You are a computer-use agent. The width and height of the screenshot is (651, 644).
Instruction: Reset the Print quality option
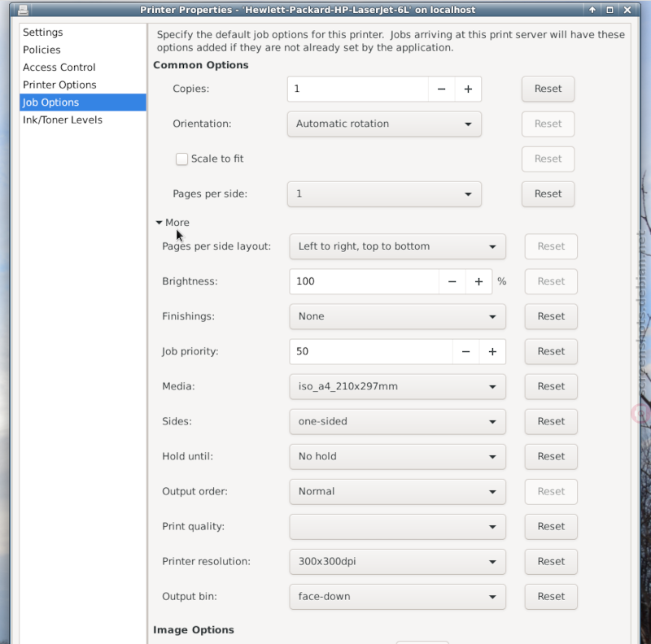click(x=551, y=527)
